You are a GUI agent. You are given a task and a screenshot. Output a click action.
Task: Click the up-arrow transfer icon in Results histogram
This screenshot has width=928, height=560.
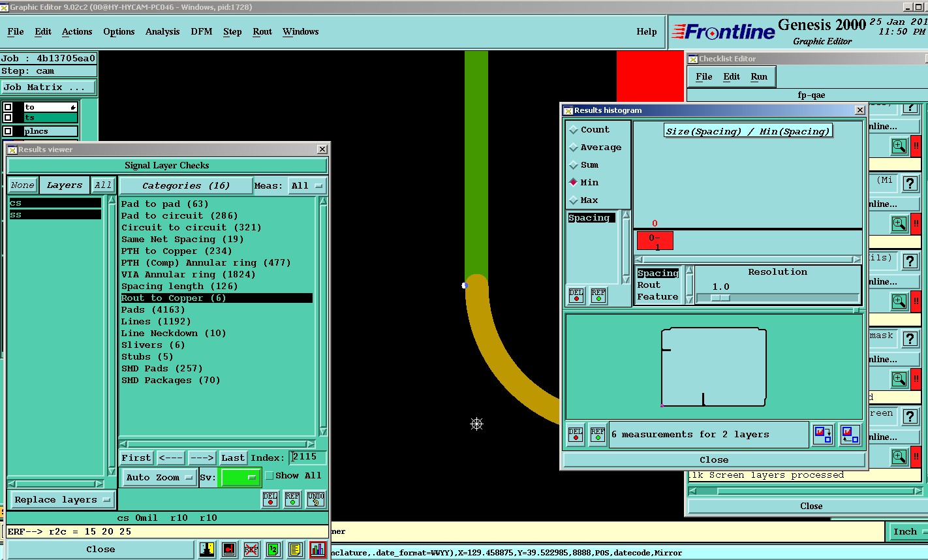click(x=850, y=435)
